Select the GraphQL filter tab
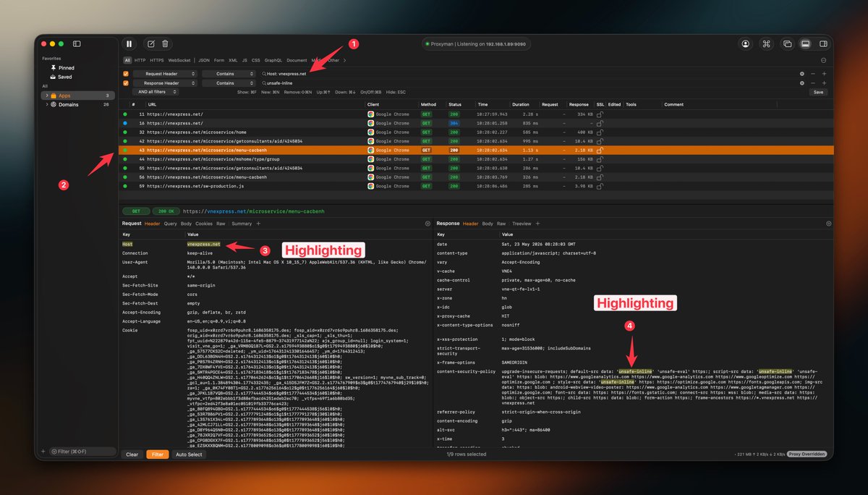Screen dimensions: 868x495 273,60
